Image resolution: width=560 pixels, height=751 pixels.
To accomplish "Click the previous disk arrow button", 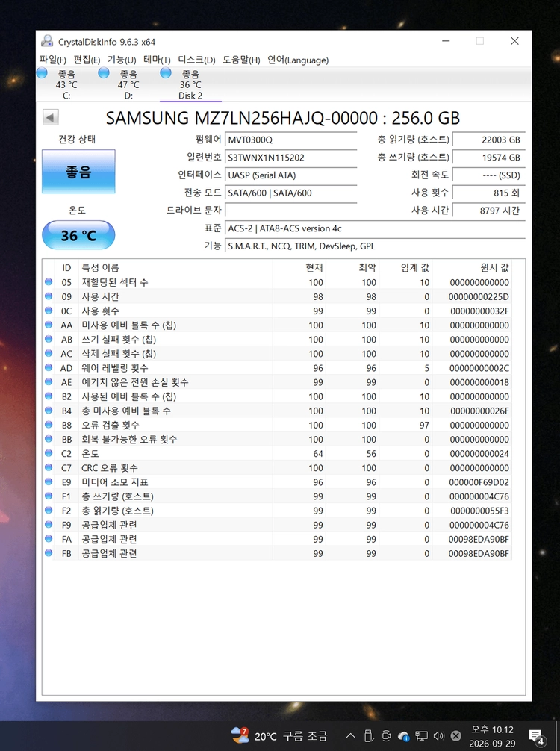I will 50,117.
